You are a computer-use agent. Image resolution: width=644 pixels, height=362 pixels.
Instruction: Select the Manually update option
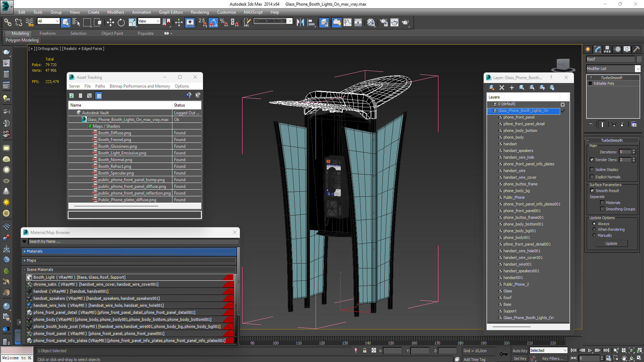point(594,235)
